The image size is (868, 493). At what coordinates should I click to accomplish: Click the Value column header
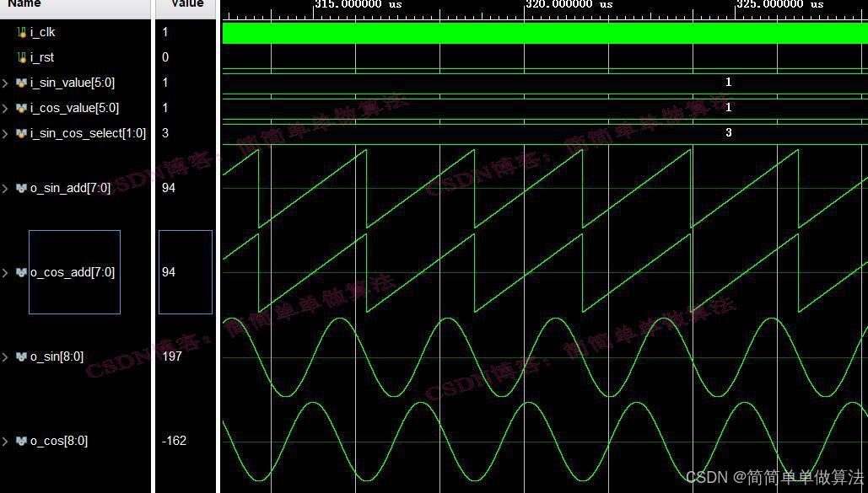pos(186,4)
